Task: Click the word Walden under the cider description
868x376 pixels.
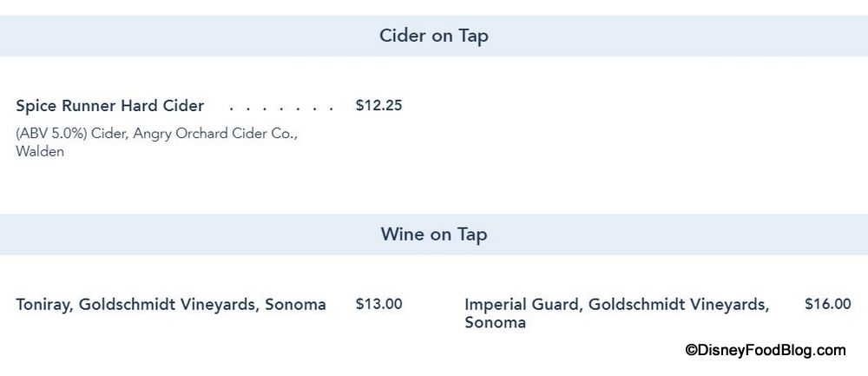Action: [x=40, y=151]
